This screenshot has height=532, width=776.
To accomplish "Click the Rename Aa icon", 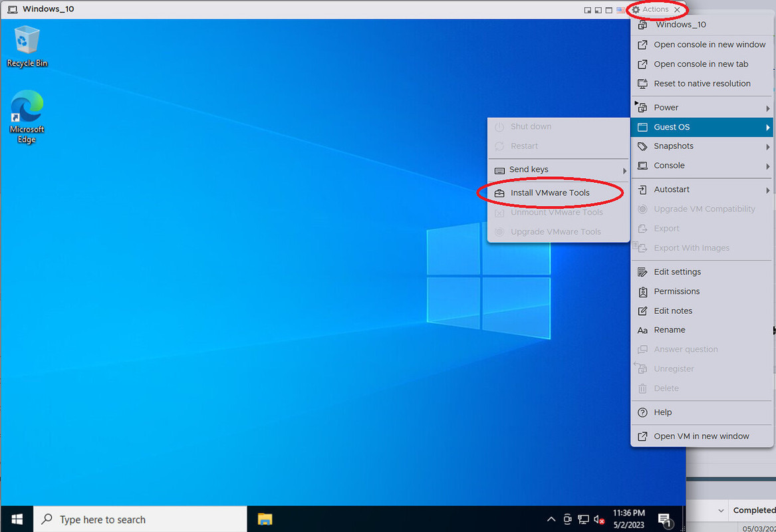I will pyautogui.click(x=642, y=331).
